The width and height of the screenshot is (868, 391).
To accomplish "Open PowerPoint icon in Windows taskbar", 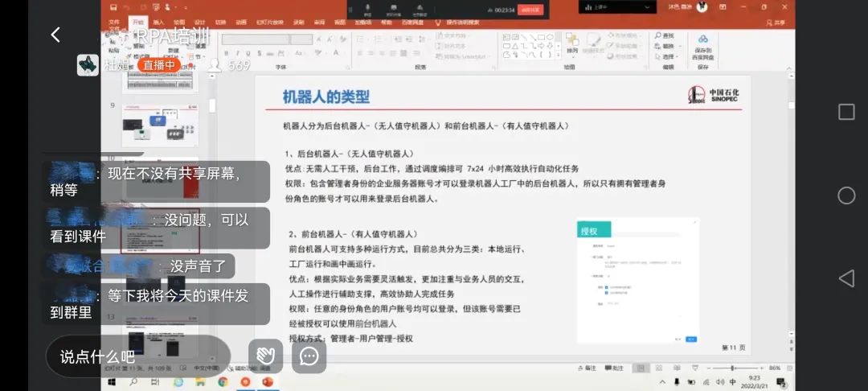I will [x=268, y=381].
